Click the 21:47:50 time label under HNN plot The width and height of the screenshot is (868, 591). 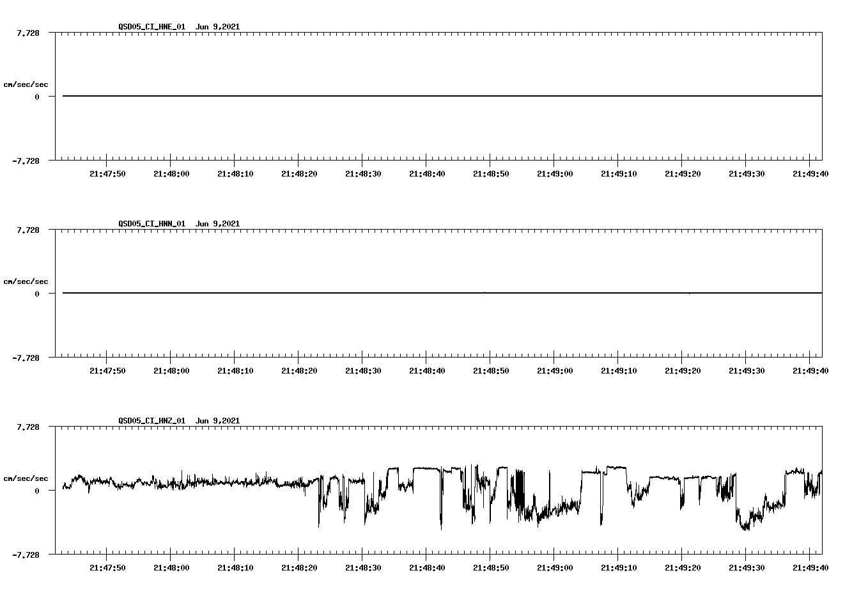tap(107, 371)
